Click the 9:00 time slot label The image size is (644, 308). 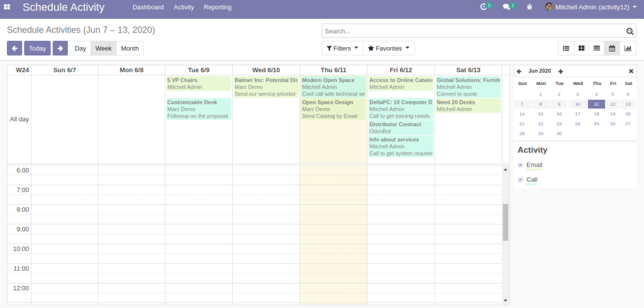[x=21, y=229]
